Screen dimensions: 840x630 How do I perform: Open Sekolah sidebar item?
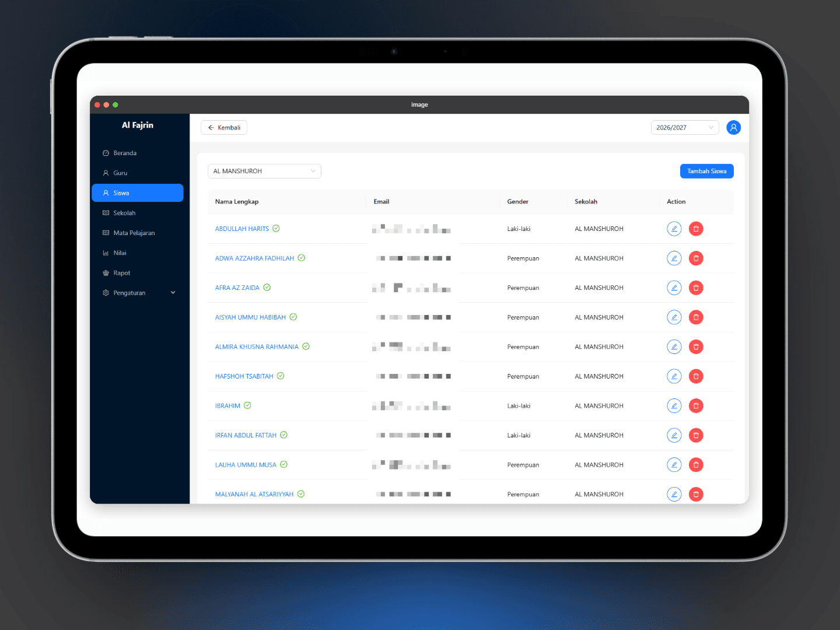click(x=138, y=213)
